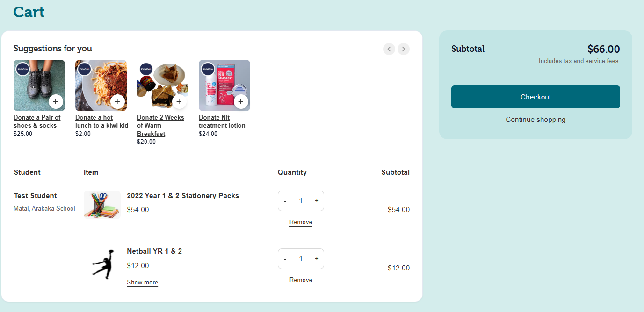Increase Stationery Packs quantity with plus
This screenshot has width=644, height=312.
317,201
